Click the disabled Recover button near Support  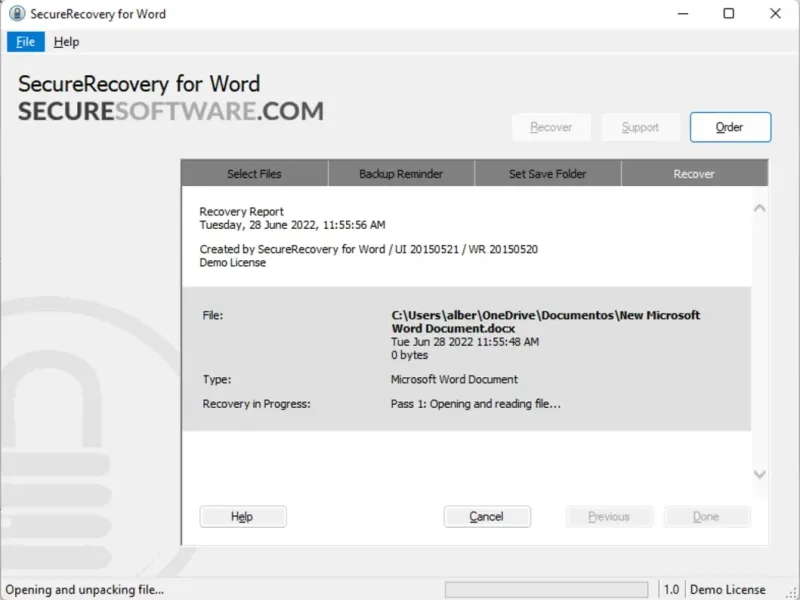coord(551,127)
